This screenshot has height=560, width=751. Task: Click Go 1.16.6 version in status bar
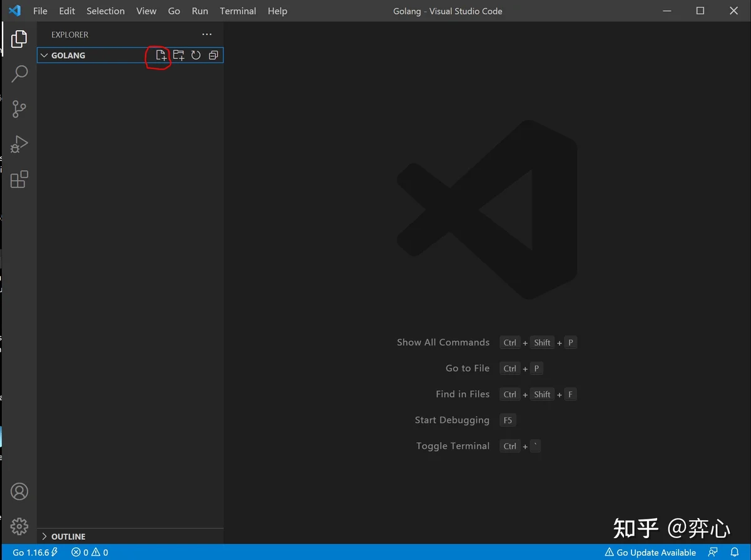pos(35,552)
